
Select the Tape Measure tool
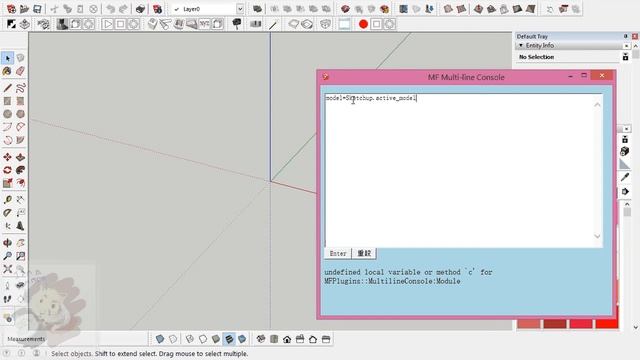7,200
